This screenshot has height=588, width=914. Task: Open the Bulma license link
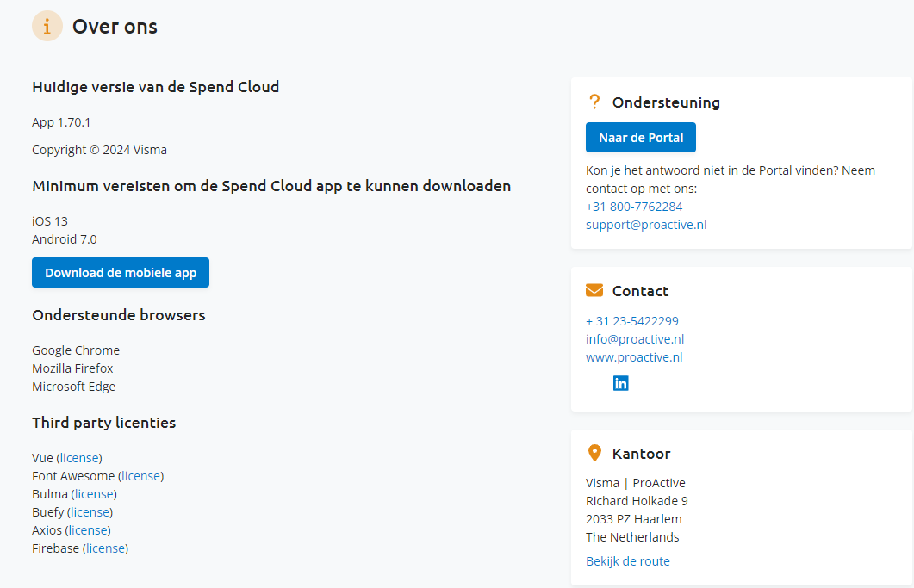(x=94, y=494)
